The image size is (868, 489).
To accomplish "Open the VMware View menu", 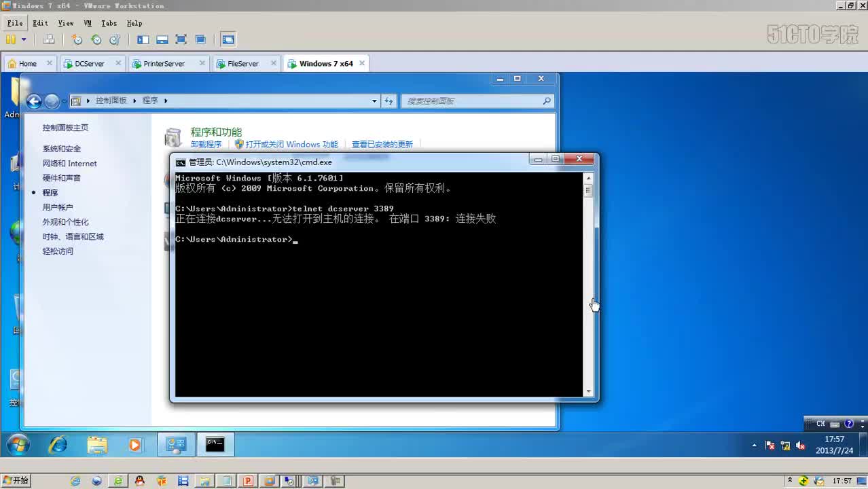I will coord(66,23).
